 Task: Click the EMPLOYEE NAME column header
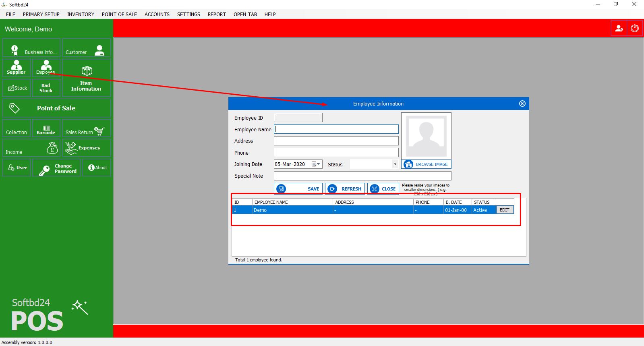click(292, 202)
